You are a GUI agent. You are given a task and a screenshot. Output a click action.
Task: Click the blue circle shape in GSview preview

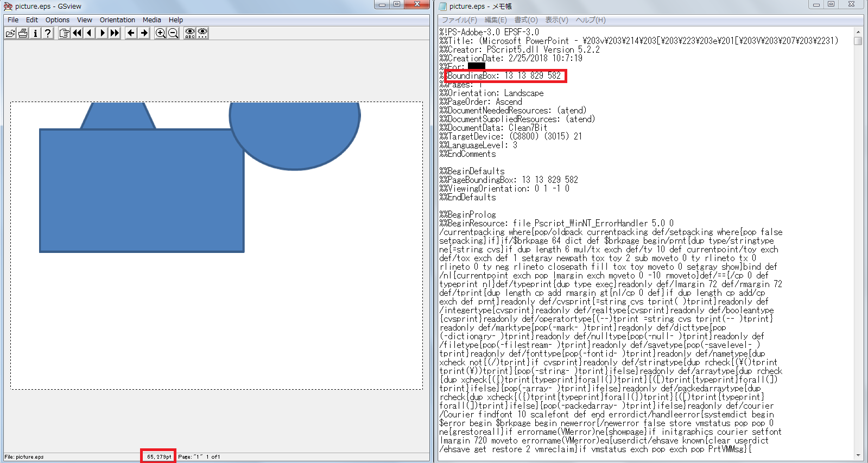pos(295,136)
